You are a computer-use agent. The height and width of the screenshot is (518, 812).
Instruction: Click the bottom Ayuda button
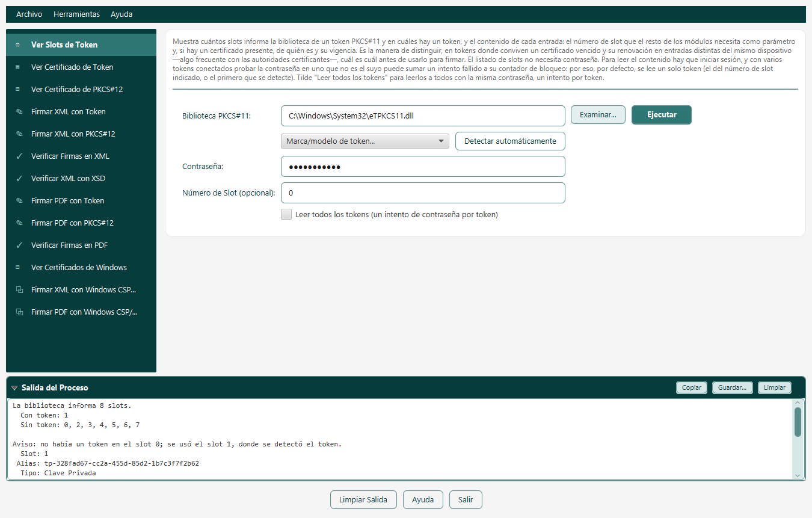pyautogui.click(x=423, y=500)
